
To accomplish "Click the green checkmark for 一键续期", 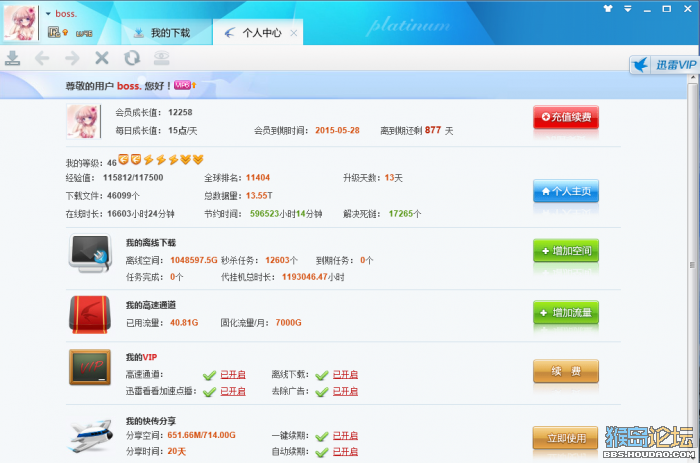I will (x=322, y=436).
